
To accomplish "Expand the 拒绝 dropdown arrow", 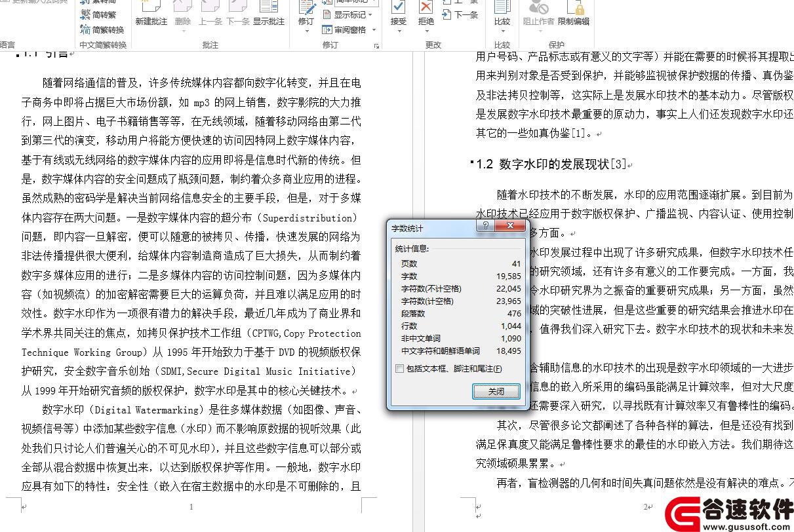I will click(x=426, y=30).
